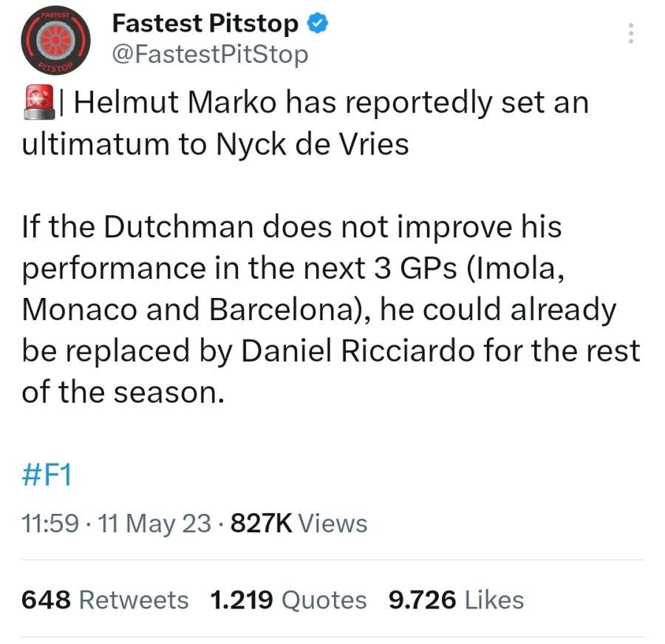This screenshot has height=644, width=665.
Task: Click the name Daniel Ricciardo in tweet
Action: coord(358,351)
